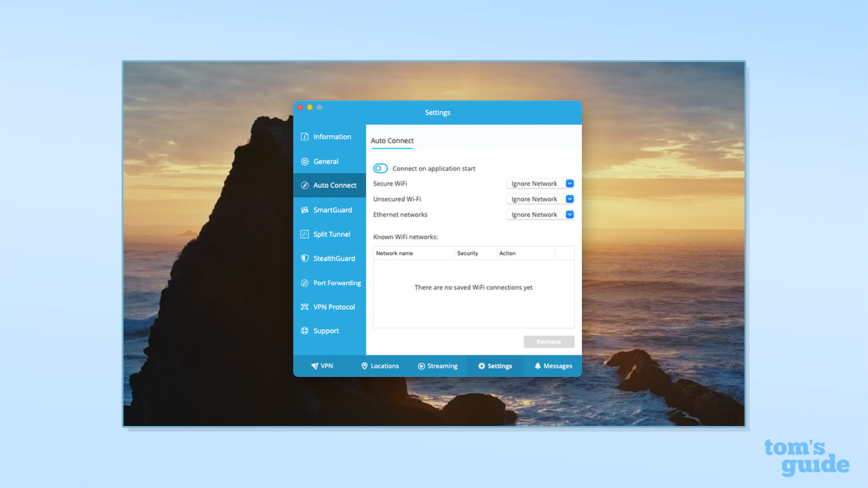Screen dimensions: 868x488
Task: Click the VPN Protocol icon
Action: (x=305, y=307)
